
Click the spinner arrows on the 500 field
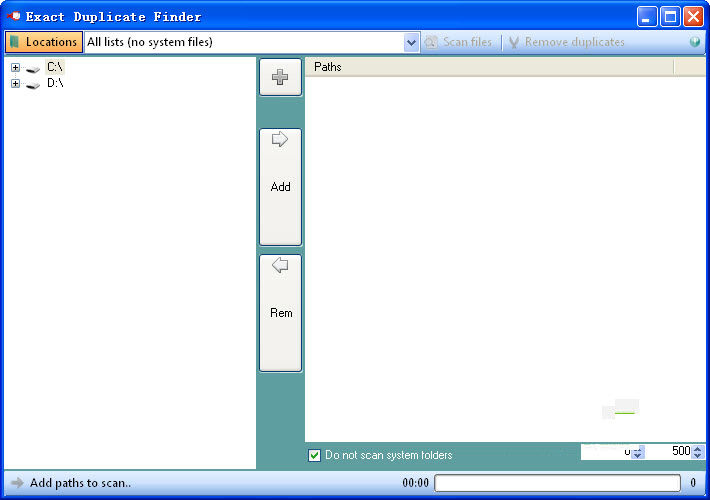[x=698, y=452]
